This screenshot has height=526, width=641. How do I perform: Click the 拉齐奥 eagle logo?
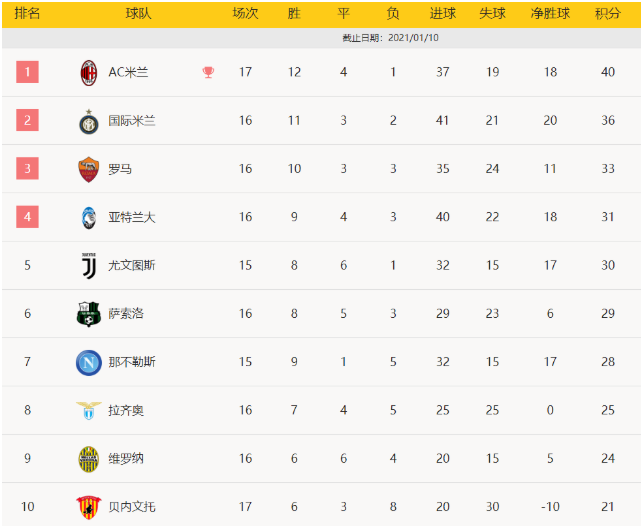pos(89,410)
